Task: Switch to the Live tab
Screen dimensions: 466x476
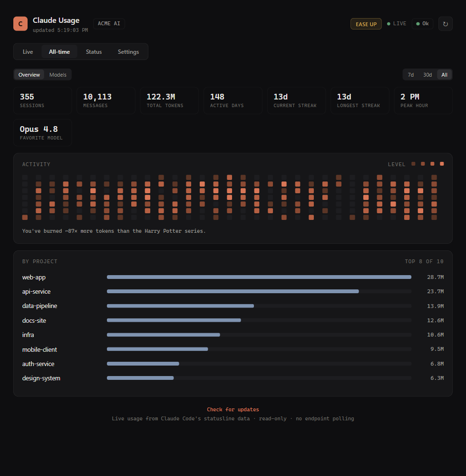Action: [28, 51]
